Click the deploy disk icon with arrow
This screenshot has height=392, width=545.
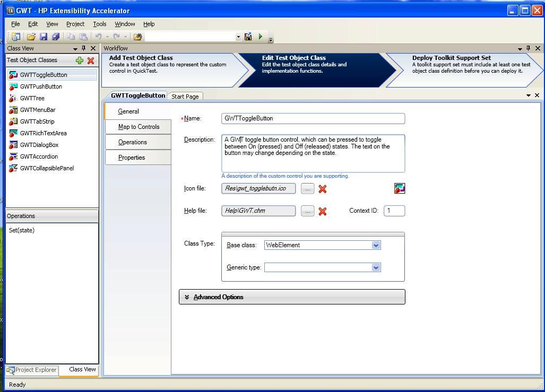pyautogui.click(x=248, y=37)
